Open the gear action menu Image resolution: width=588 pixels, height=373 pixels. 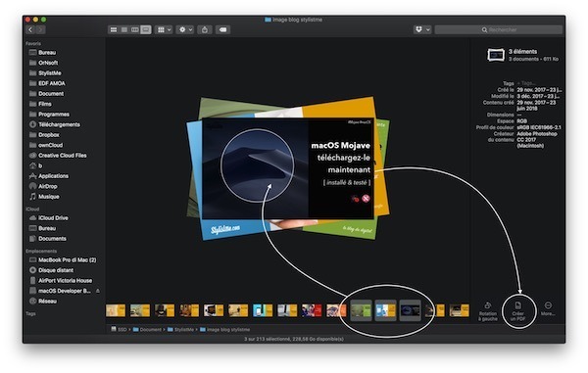coord(185,29)
